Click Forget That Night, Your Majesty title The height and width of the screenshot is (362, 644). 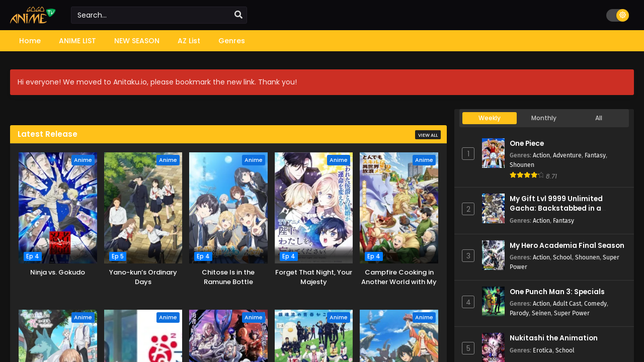313,277
